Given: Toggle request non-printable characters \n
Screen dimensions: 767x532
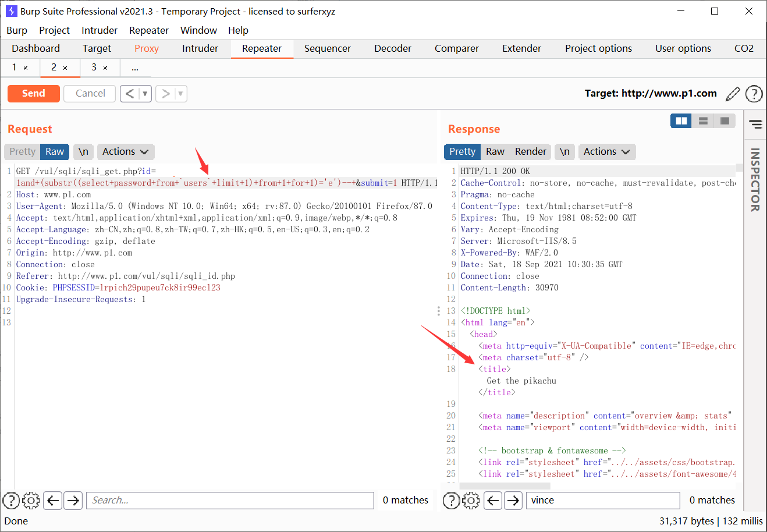Looking at the screenshot, I should coord(83,152).
